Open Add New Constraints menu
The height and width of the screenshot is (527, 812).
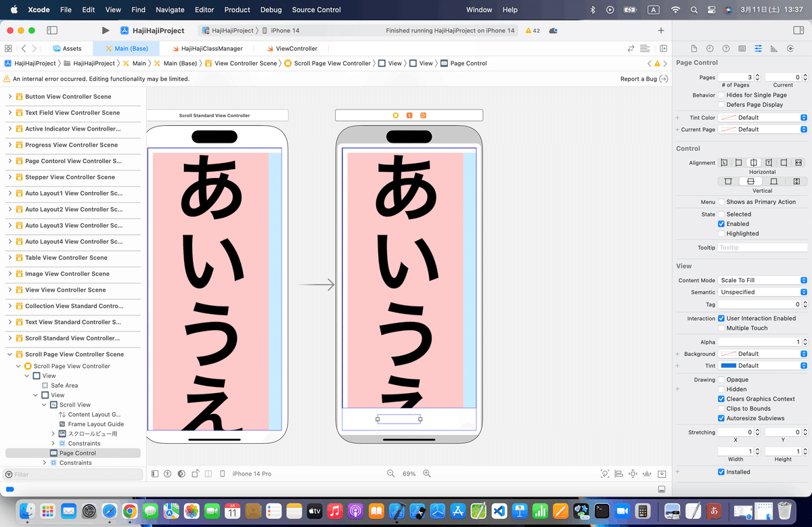pyautogui.click(x=633, y=474)
